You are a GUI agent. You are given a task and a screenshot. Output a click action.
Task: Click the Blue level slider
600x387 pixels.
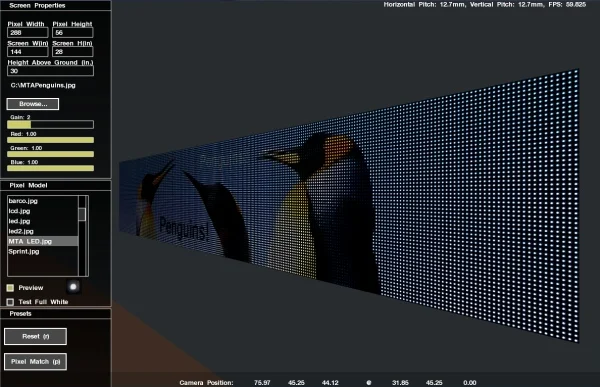pos(50,168)
